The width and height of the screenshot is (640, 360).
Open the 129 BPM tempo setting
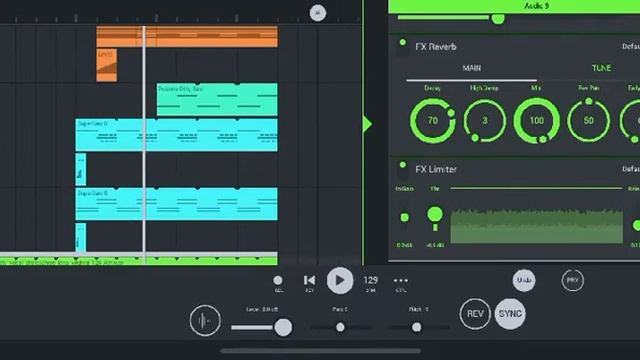371,280
